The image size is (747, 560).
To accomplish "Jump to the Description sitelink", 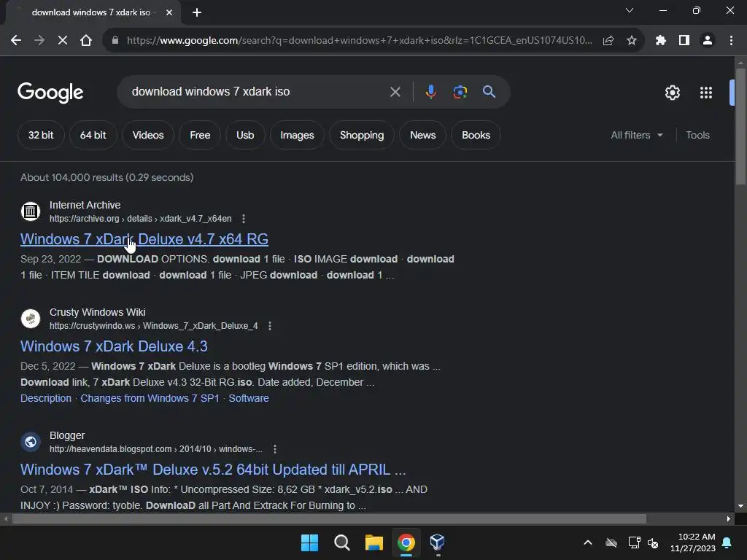I will pos(46,398).
